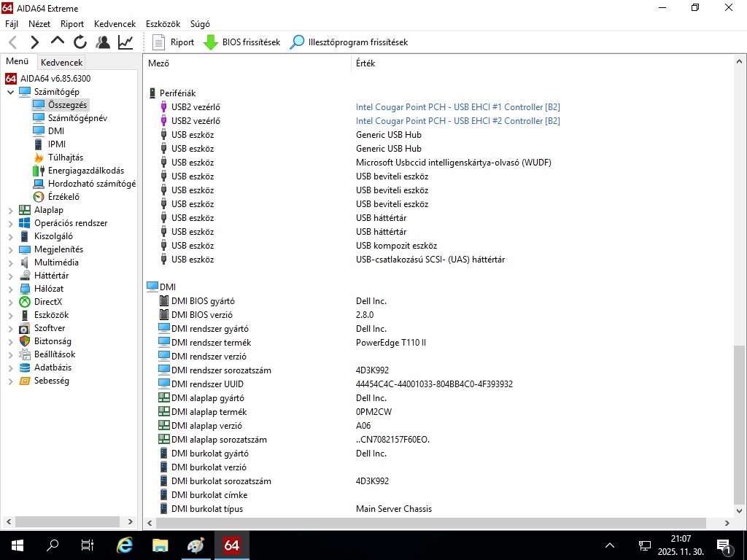Open BIOS frissítések
The height and width of the screenshot is (560, 747).
pos(242,42)
